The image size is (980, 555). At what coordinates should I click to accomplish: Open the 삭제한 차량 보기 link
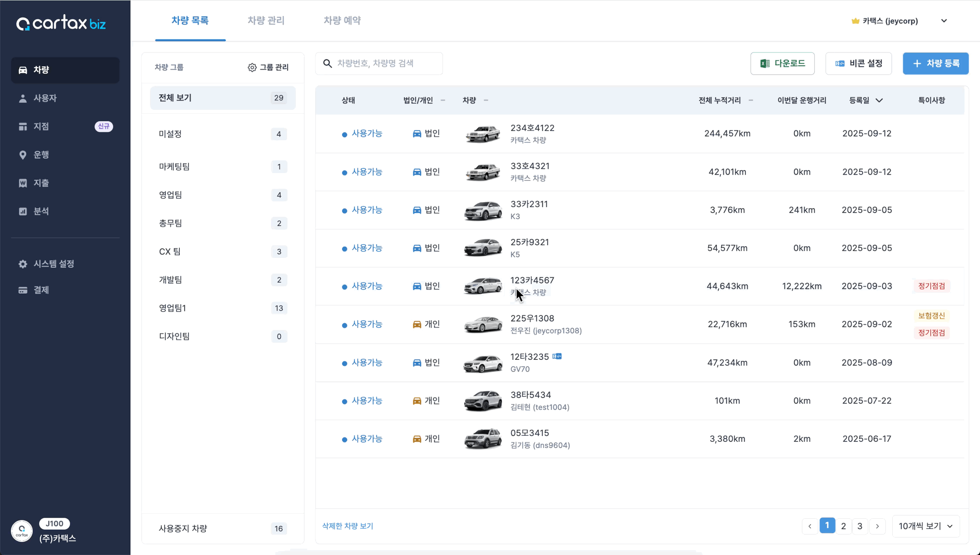click(347, 526)
